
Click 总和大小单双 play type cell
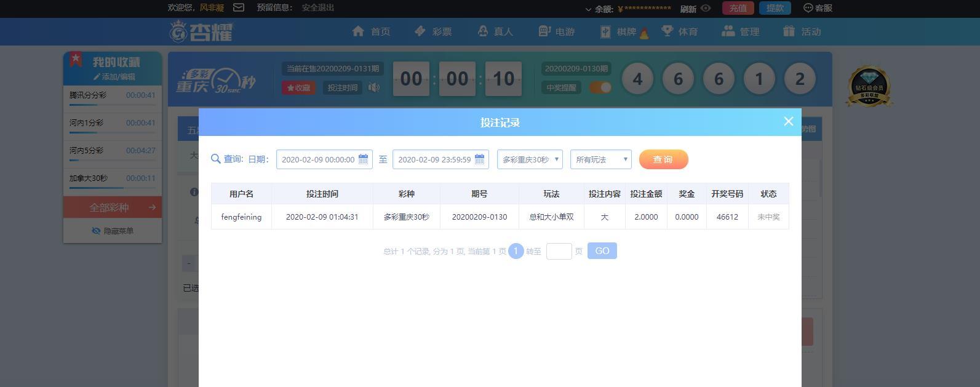pyautogui.click(x=551, y=217)
